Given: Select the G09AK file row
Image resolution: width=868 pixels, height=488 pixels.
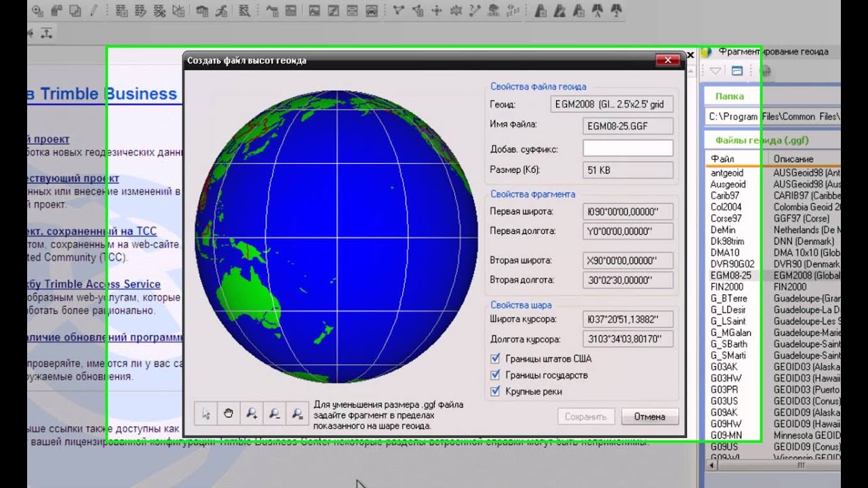Looking at the screenshot, I should 773,413.
